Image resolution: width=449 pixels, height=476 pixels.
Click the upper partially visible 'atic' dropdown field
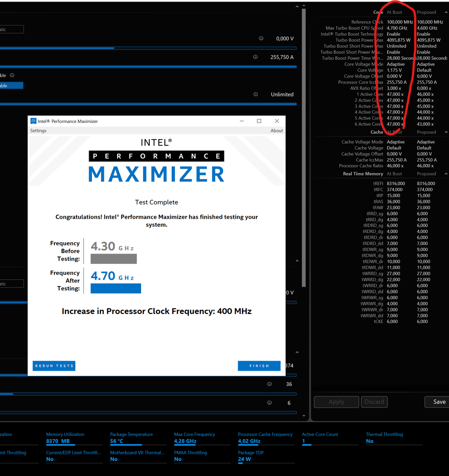(12, 30)
